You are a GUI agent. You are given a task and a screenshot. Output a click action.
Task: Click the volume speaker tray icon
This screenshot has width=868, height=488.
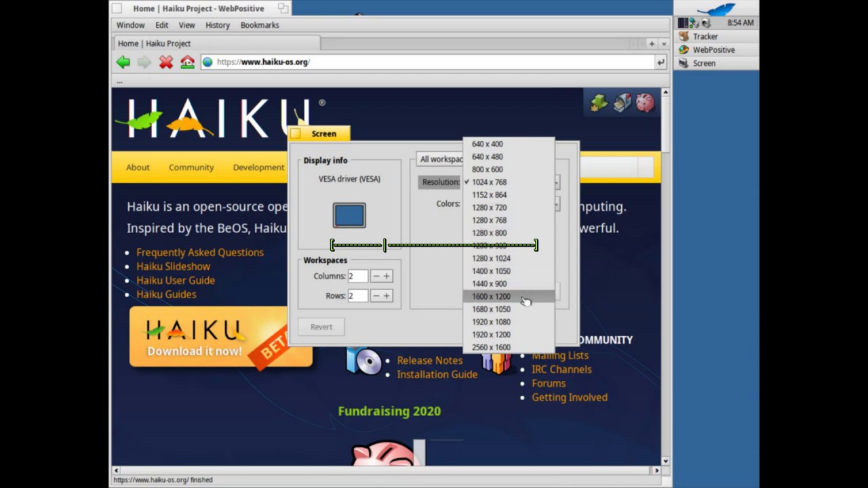(x=706, y=22)
